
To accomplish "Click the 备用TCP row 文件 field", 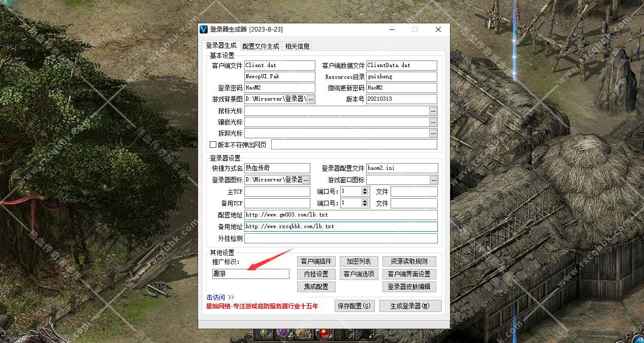I will pos(414,203).
